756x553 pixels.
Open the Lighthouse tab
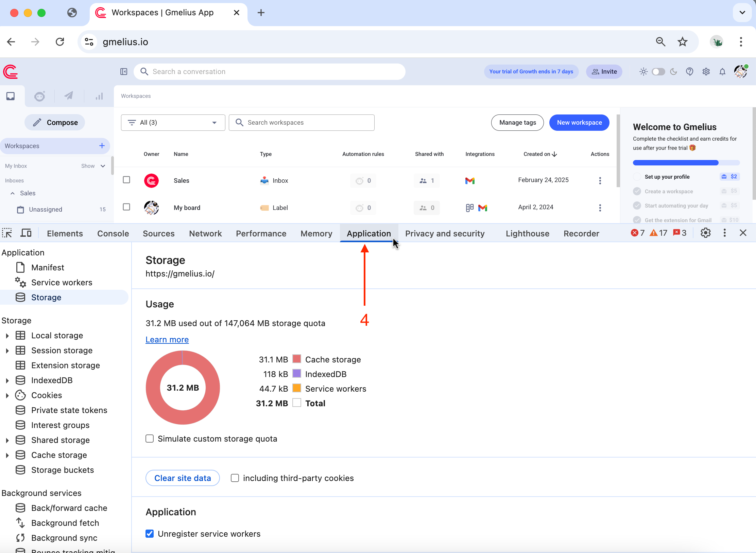[528, 233]
